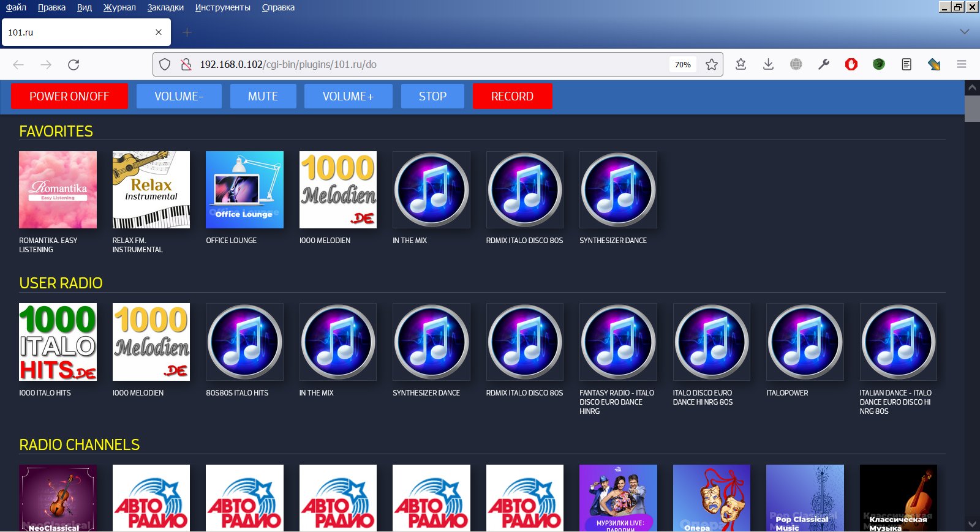Image resolution: width=980 pixels, height=532 pixels.
Task: Select RDMIX Italo Disco 80s icon in User Radio
Action: (525, 342)
